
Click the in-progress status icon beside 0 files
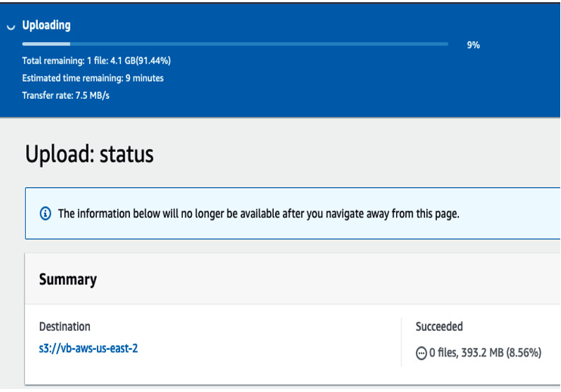tap(421, 353)
